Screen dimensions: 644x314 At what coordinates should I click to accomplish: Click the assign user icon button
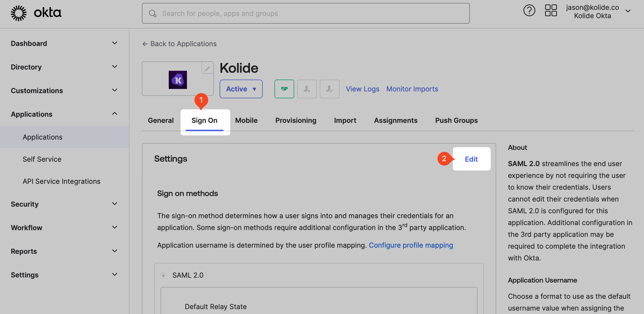(307, 89)
